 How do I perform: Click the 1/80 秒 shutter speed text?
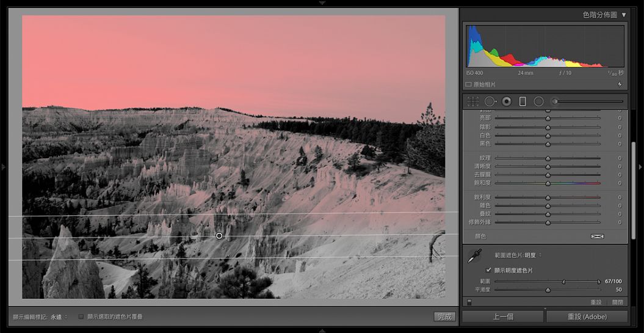coord(616,73)
